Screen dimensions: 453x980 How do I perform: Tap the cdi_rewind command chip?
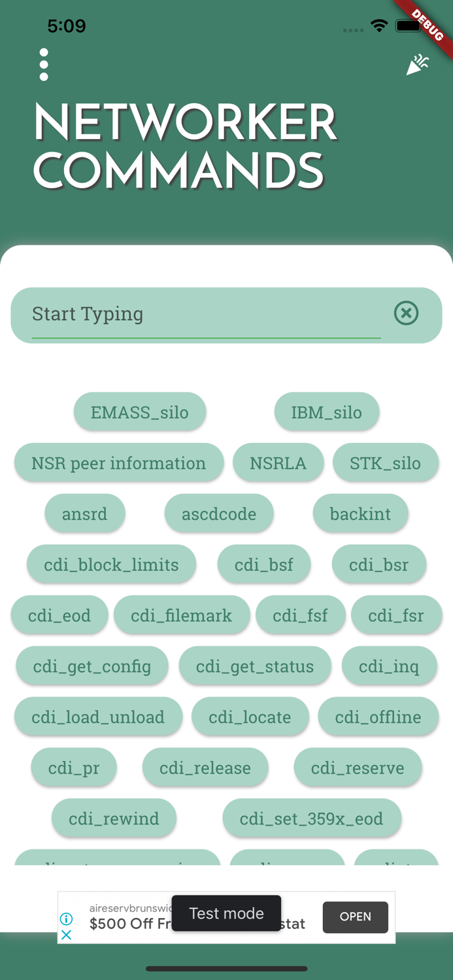(x=114, y=818)
